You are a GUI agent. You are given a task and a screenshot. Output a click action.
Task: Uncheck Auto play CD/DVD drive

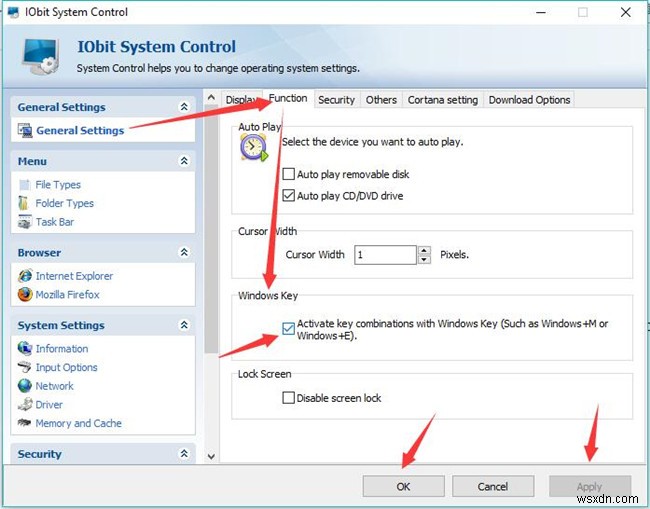click(x=289, y=195)
